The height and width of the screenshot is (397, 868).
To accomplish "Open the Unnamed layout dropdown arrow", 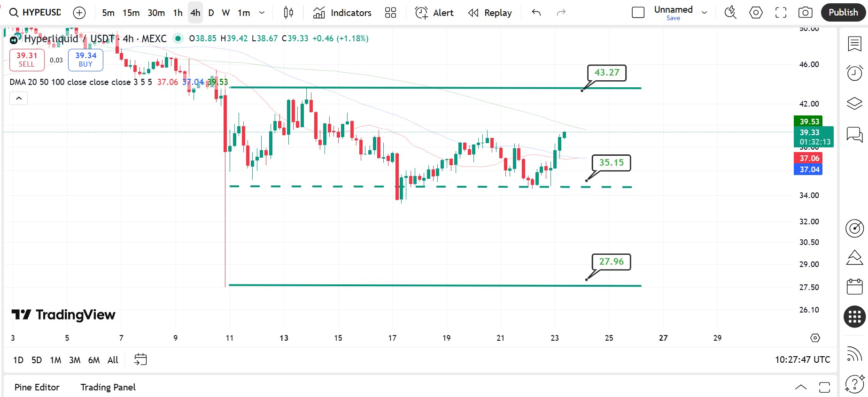I will coord(704,13).
